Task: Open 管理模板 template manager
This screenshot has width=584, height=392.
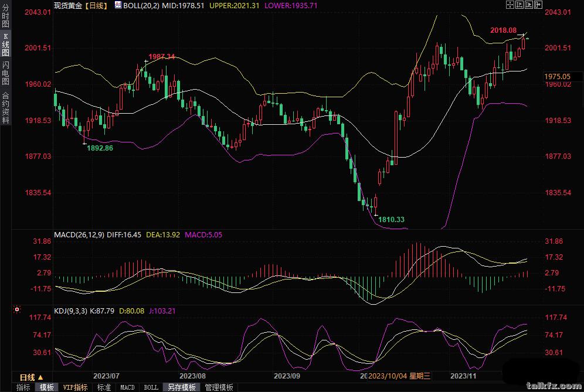Action: (x=219, y=387)
